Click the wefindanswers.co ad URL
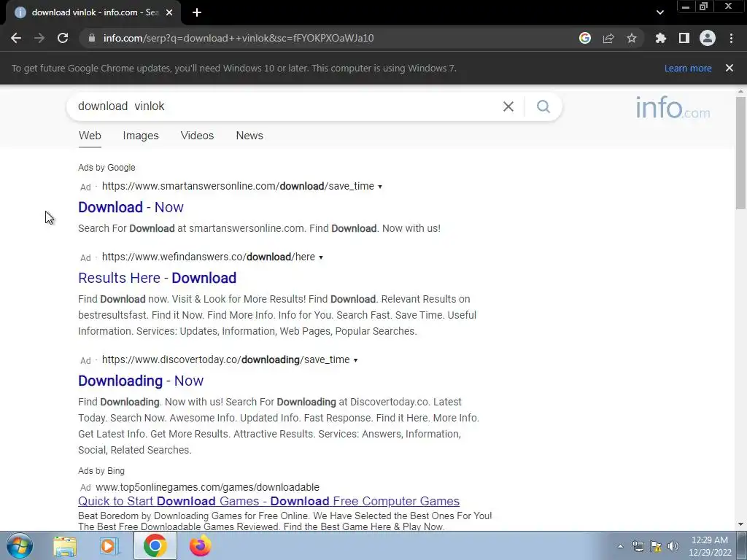 [x=208, y=257]
